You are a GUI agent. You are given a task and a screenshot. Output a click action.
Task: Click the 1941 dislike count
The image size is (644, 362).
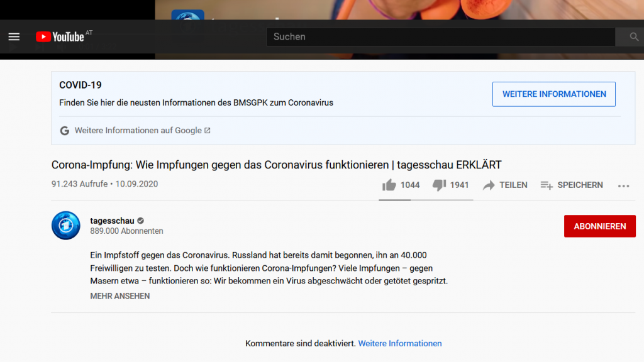pyautogui.click(x=459, y=185)
